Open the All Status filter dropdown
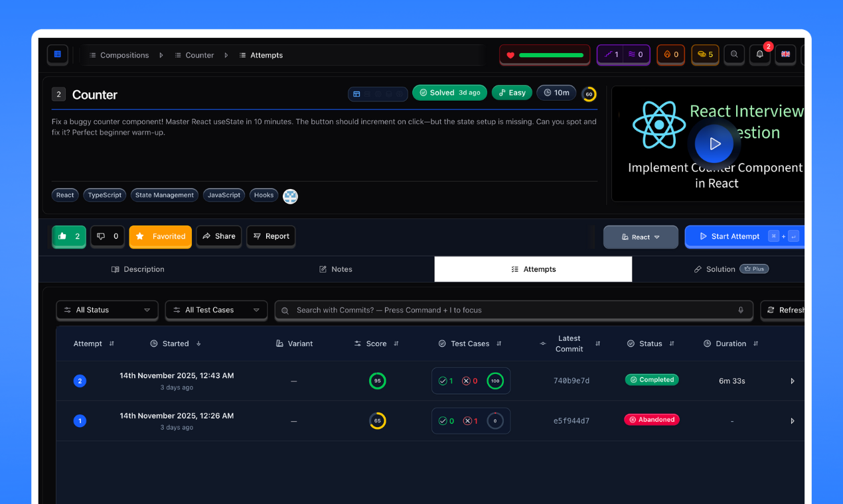 (x=107, y=310)
